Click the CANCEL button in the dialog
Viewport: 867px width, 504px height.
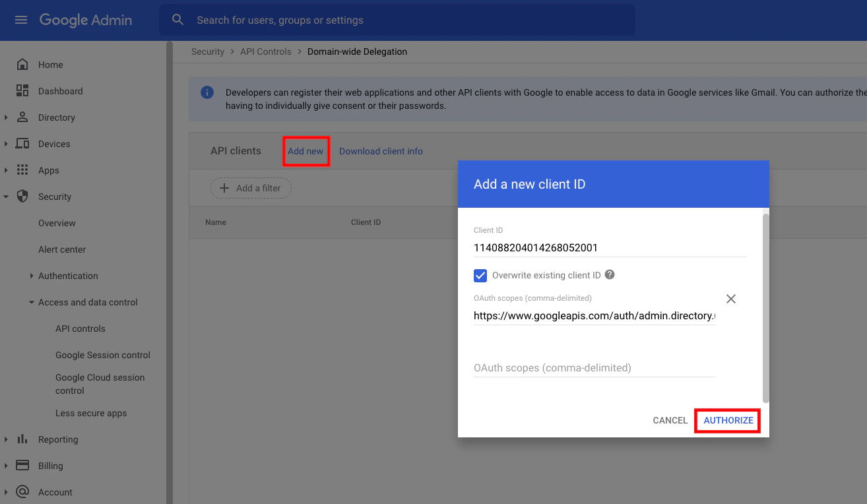pos(670,420)
